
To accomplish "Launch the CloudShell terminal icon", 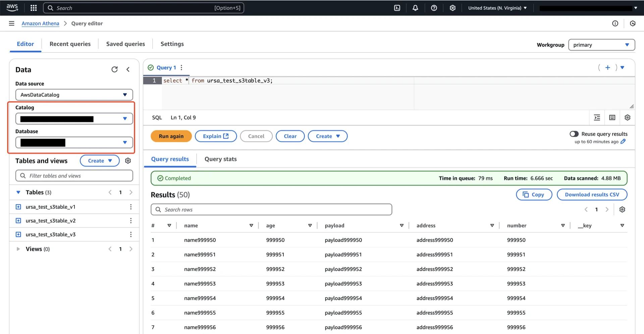I will point(397,8).
